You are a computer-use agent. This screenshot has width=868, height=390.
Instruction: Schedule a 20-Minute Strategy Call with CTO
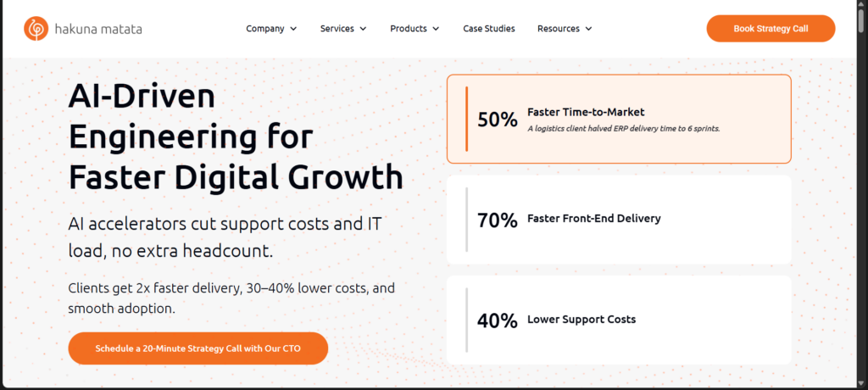[198, 348]
